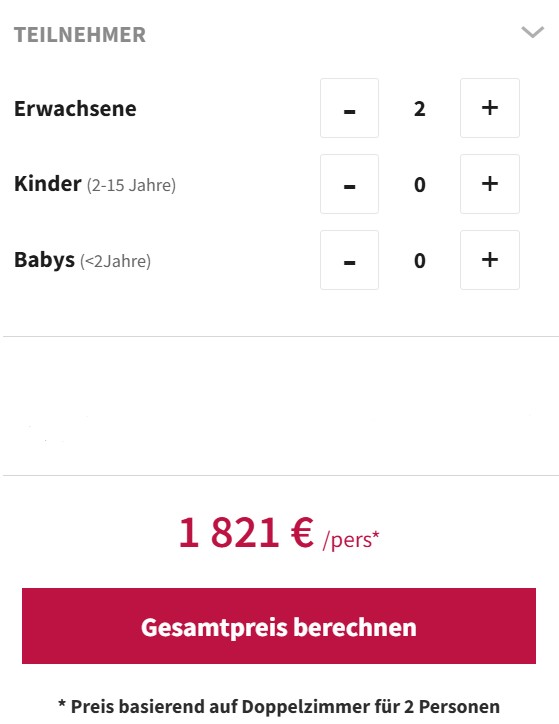Reduce the Kinder count using minus
Viewport: 559px width, 724px height.
coord(349,184)
